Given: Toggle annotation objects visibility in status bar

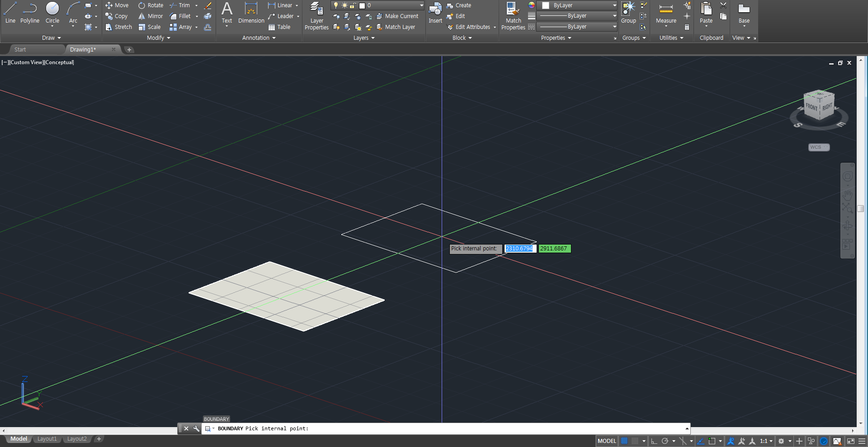Looking at the screenshot, I should (731, 441).
